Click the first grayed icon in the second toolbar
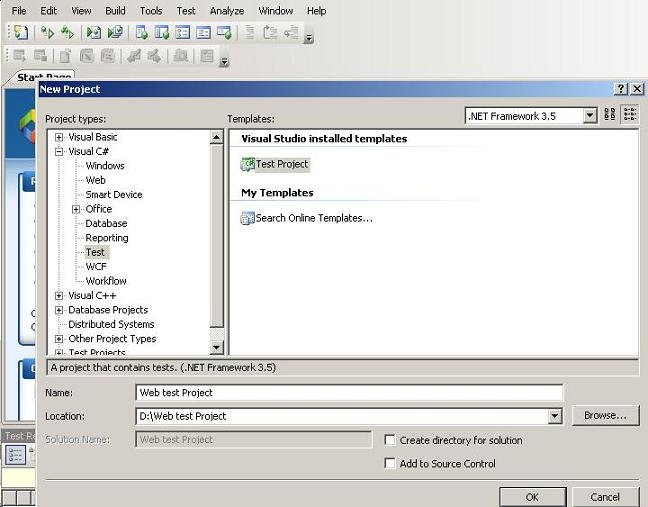 (x=19, y=56)
